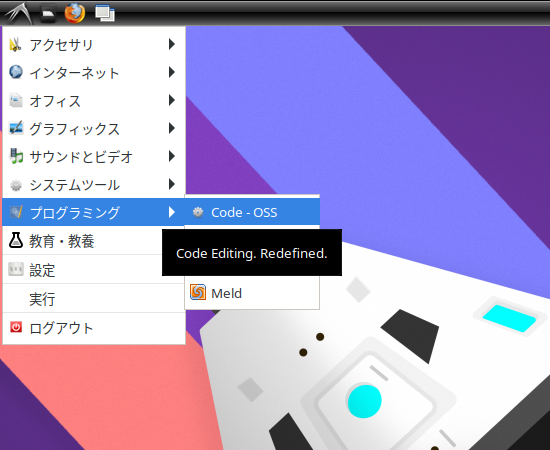Click the music note icon beside サウンドとビデオ
This screenshot has width=550, height=450.
pyautogui.click(x=15, y=156)
